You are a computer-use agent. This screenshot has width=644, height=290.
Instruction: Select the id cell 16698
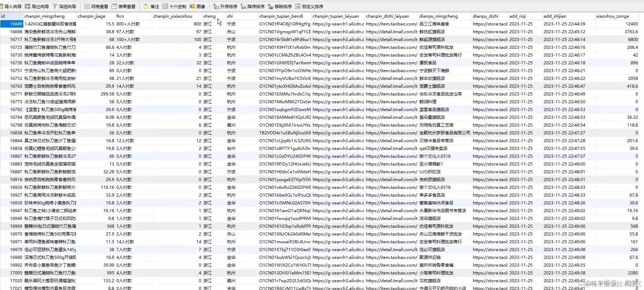pyautogui.click(x=12, y=31)
